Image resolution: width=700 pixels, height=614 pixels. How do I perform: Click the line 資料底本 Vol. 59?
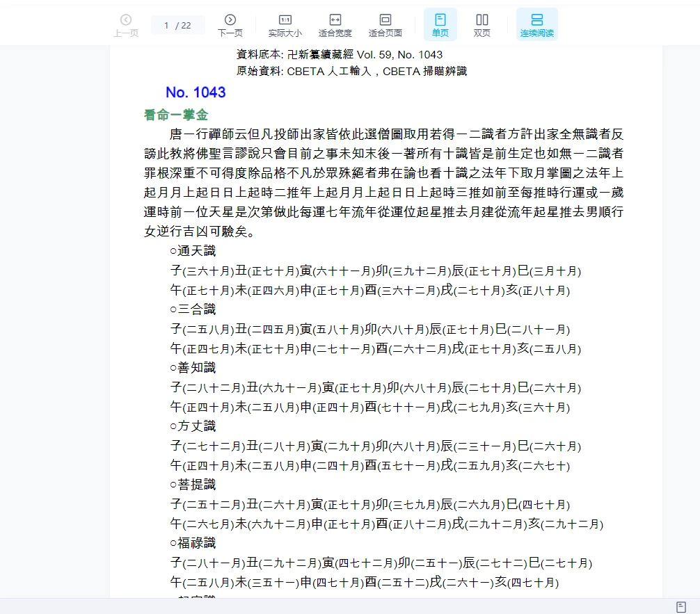(x=340, y=54)
